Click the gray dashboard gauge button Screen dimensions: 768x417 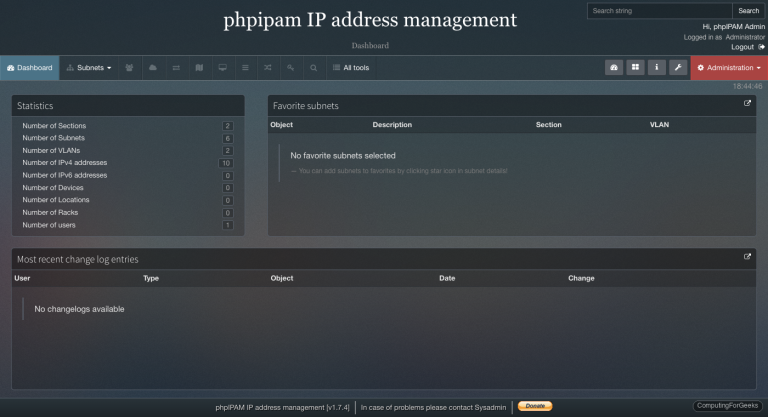point(614,68)
